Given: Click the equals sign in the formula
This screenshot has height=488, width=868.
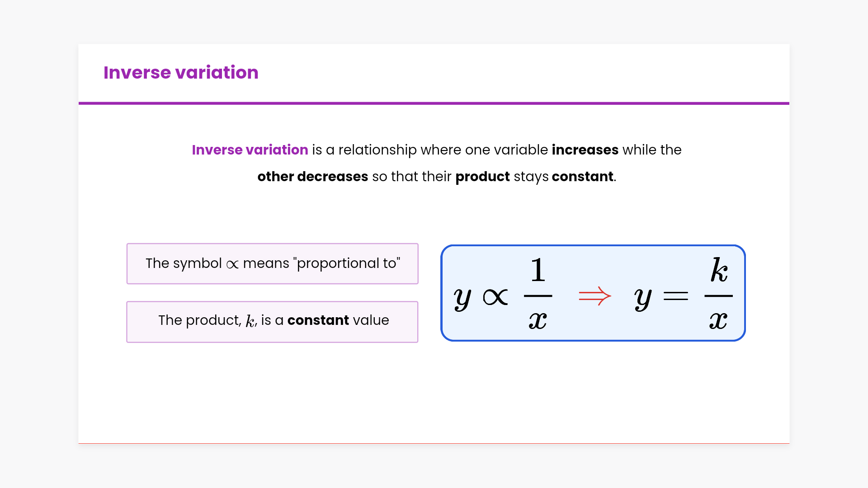Looking at the screenshot, I should point(675,296).
